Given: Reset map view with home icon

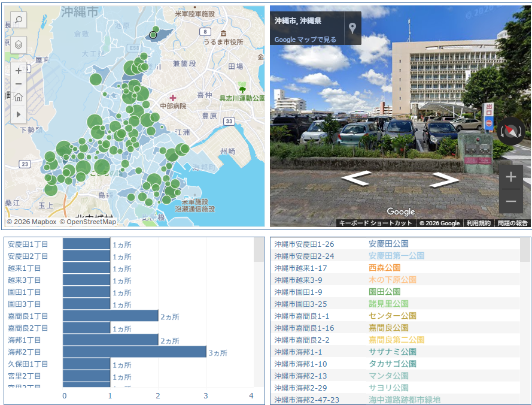Looking at the screenshot, I should point(19,98).
